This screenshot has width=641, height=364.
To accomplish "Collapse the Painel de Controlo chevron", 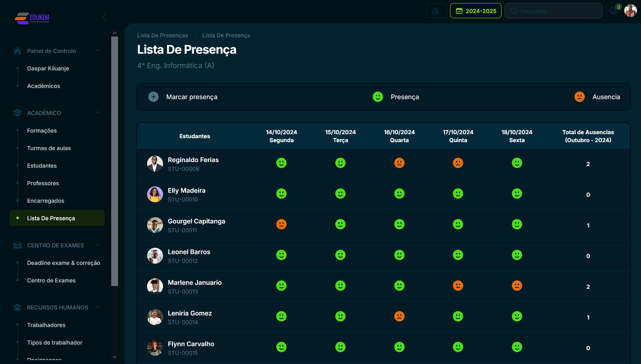I will click(98, 50).
